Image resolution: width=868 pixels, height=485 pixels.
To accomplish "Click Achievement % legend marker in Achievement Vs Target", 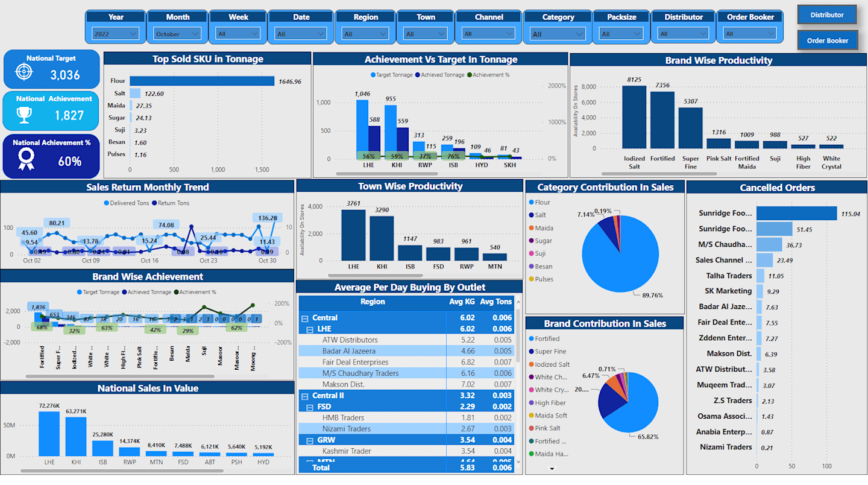I will click(470, 75).
